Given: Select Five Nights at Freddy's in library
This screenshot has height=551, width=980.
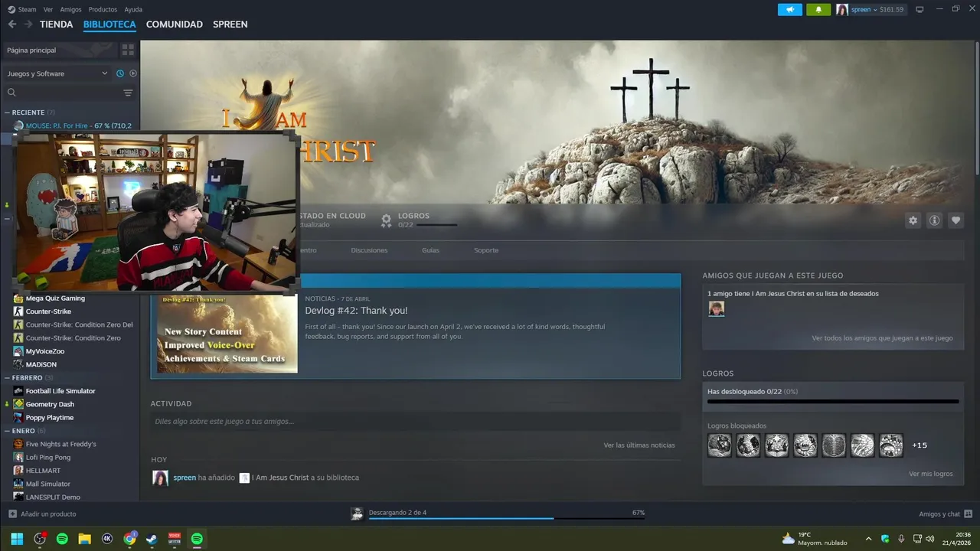Looking at the screenshot, I should pyautogui.click(x=61, y=444).
